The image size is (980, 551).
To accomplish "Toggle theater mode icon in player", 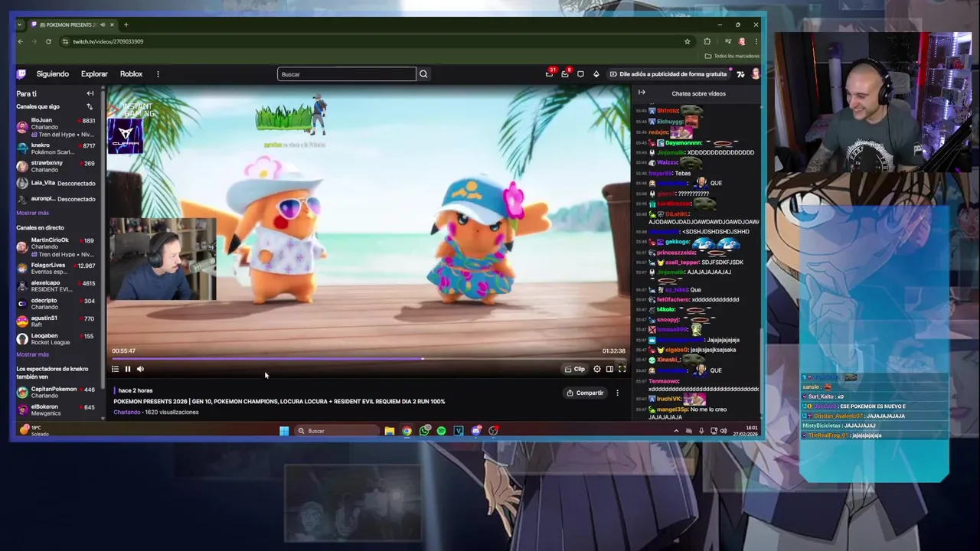I will pos(609,369).
